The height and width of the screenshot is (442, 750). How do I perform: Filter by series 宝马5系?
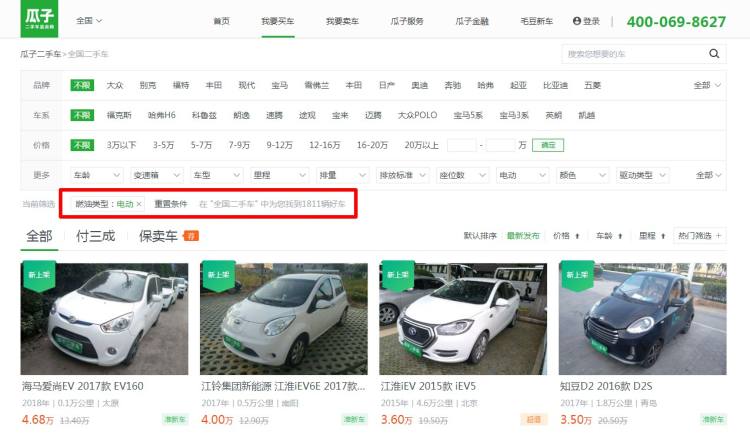point(468,115)
